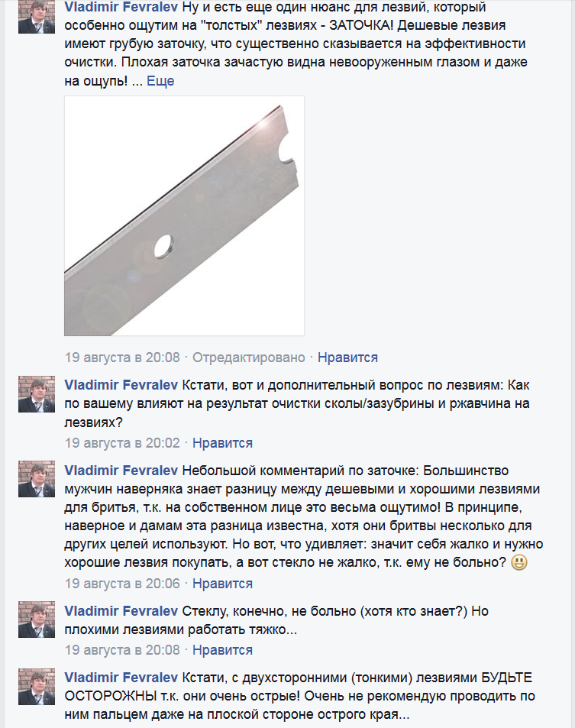Open timestamp '19 августа в 20:08' under photo
The width and height of the screenshot is (575, 728).
(122, 358)
